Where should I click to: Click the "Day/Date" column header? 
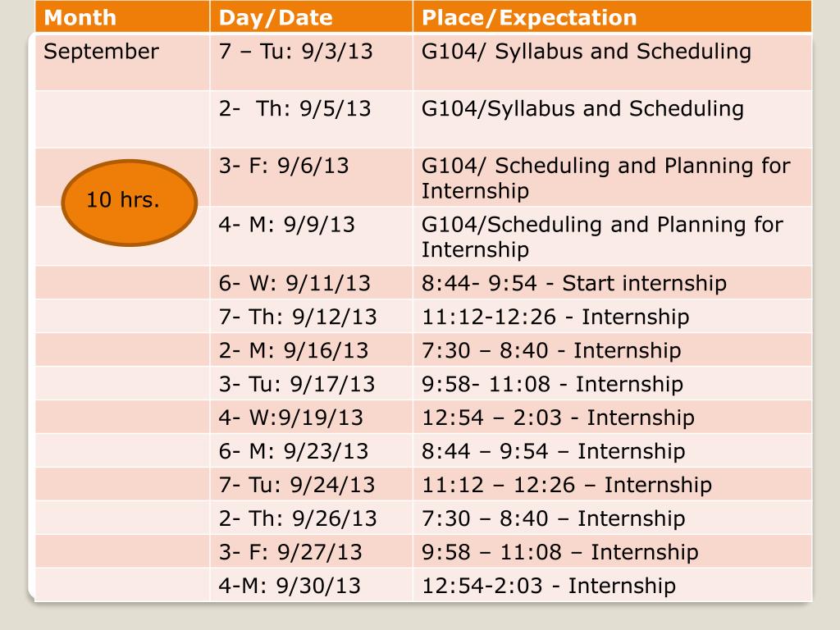(276, 17)
